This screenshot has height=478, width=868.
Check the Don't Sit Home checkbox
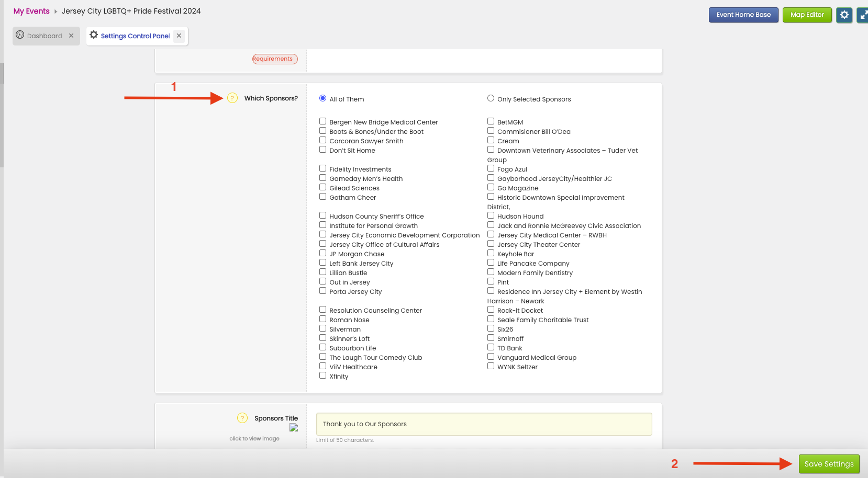323,150
